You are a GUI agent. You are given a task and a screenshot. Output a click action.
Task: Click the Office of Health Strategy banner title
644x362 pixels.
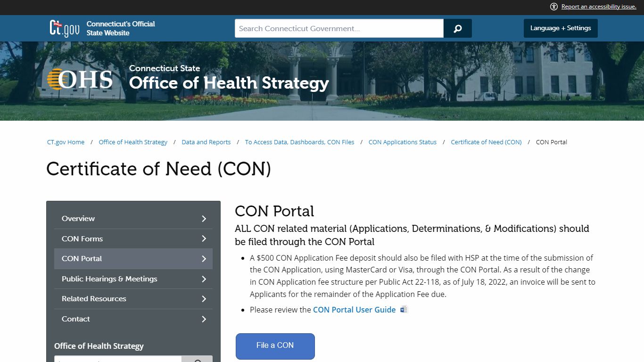tap(229, 83)
